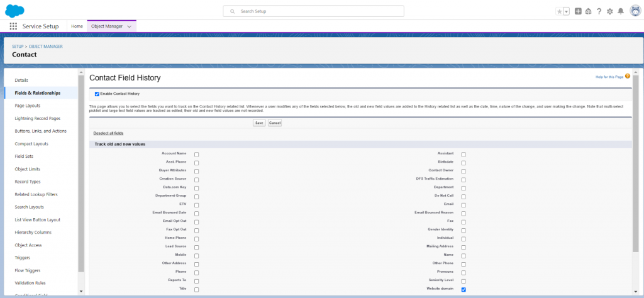Open the Setup gear menu
Screen dimensions: 644x298
(x=609, y=11)
